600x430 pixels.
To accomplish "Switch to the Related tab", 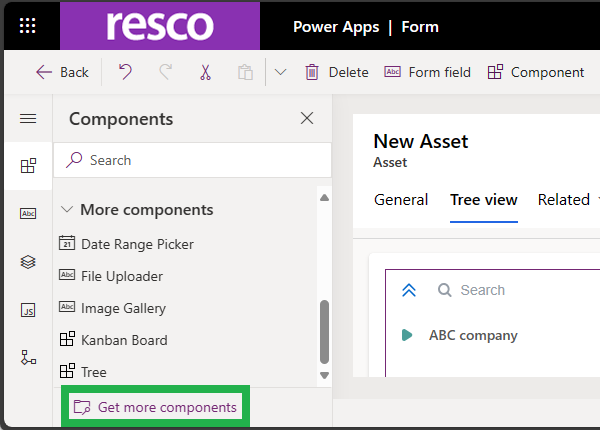I will pos(564,200).
